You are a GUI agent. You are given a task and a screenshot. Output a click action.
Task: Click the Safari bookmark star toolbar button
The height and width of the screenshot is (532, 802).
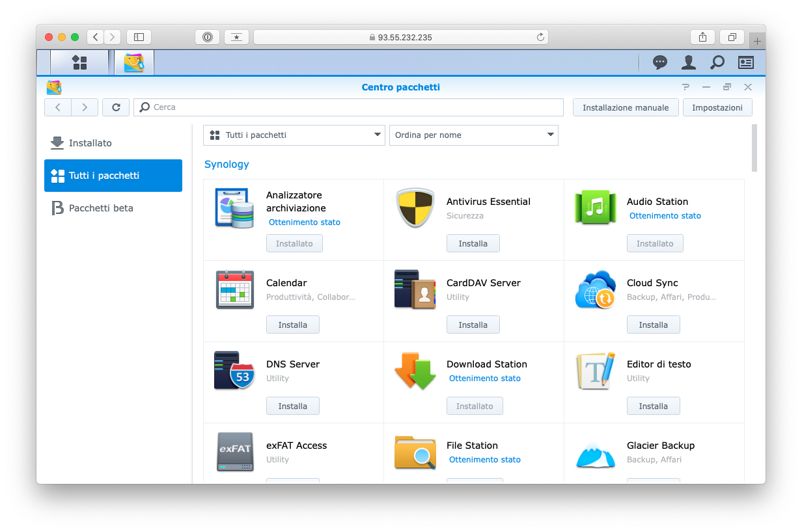pos(236,37)
